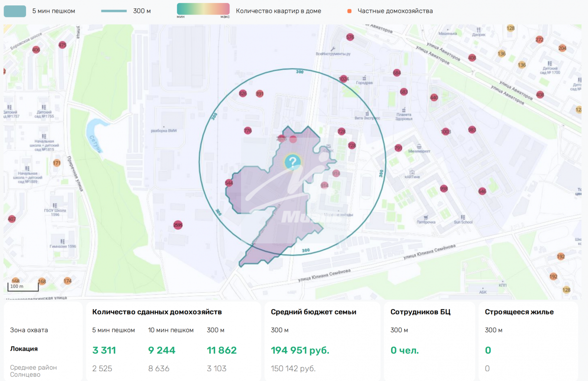The width and height of the screenshot is (588, 381).
Task: Select the building marker labeled 2595
Action: click(178, 225)
